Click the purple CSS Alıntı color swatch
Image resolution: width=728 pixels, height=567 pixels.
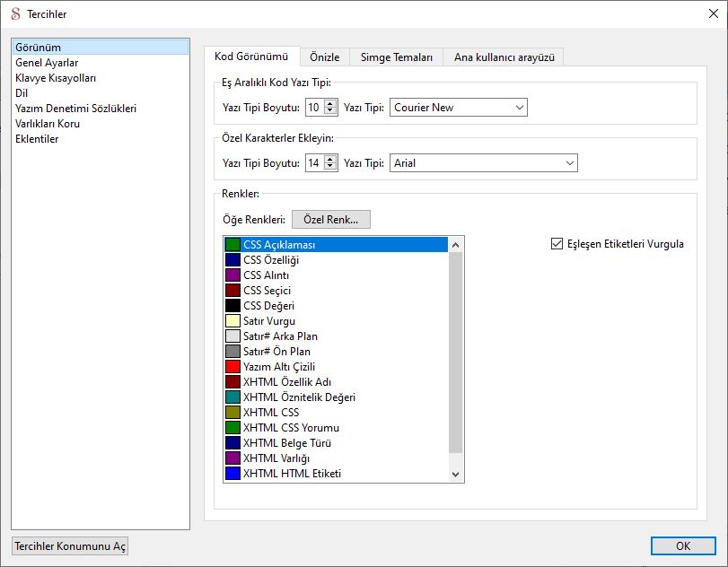(232, 275)
